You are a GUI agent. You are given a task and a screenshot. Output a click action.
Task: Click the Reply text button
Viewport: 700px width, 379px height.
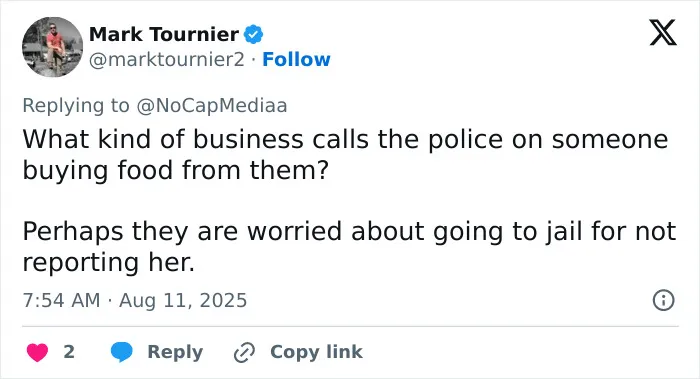[175, 352]
